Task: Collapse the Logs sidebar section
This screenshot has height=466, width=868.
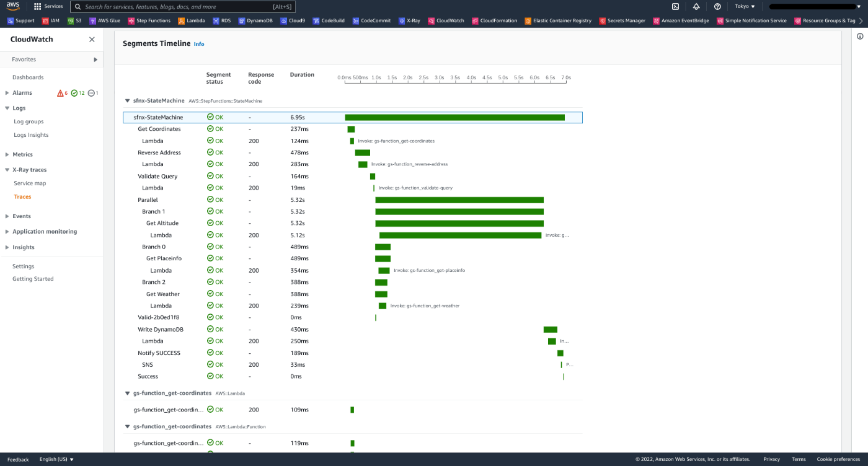Action: [7, 108]
